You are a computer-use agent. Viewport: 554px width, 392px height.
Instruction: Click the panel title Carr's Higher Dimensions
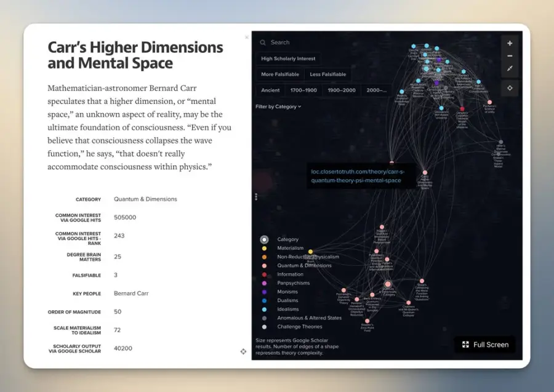point(135,55)
